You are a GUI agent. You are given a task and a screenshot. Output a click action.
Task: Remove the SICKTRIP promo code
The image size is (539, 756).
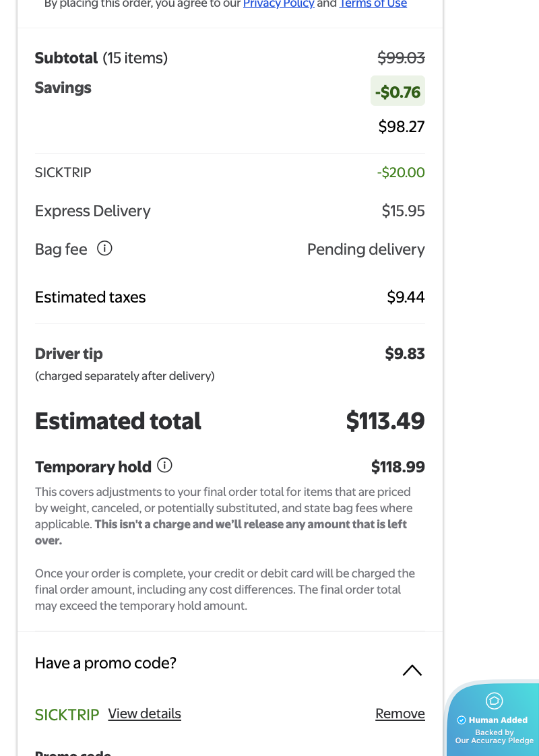click(400, 714)
